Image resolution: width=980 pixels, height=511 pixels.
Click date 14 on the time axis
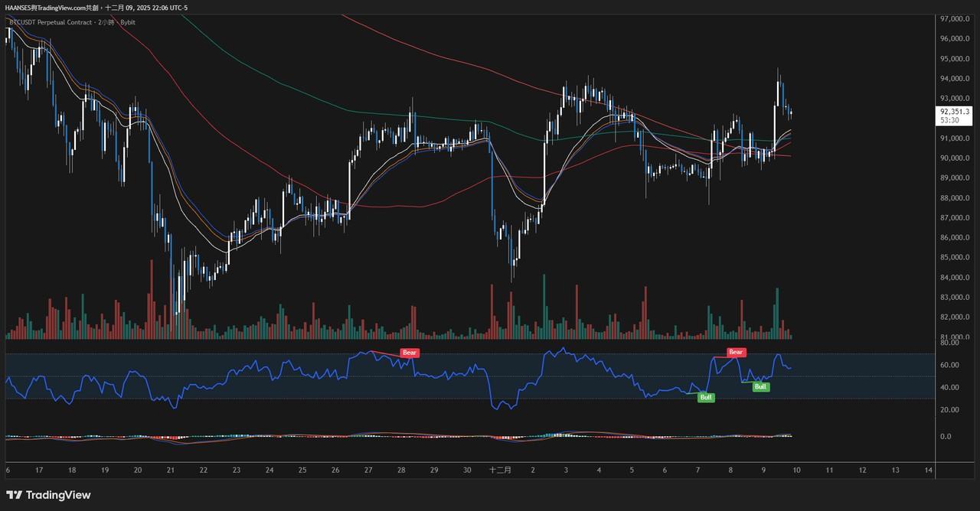pos(929,470)
